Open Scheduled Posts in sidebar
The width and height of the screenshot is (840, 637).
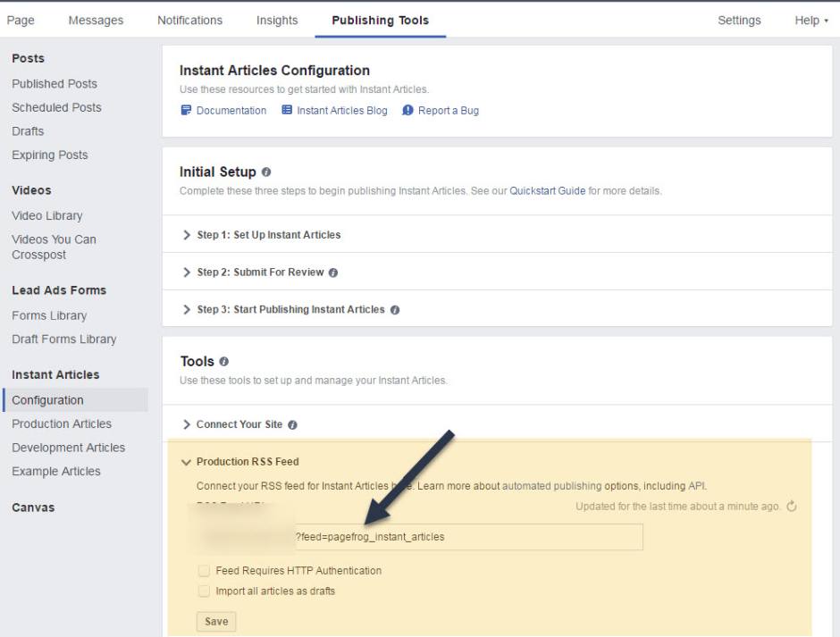pos(57,108)
